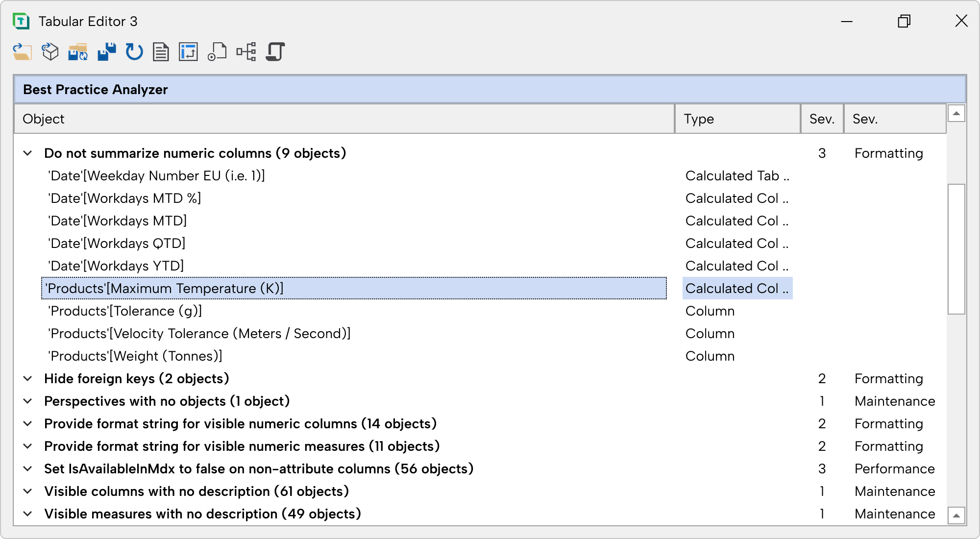The width and height of the screenshot is (980, 539).
Task: Click the cube with blue arrow icon
Action: tap(50, 51)
